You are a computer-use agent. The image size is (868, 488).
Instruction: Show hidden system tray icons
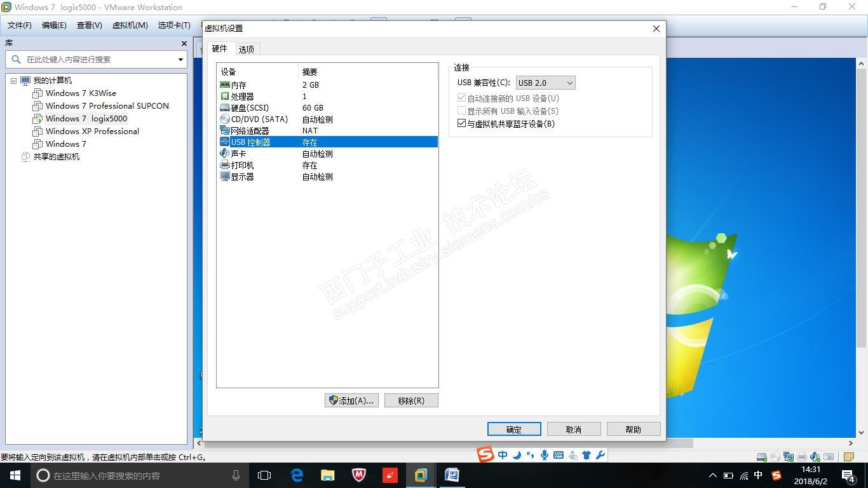[x=712, y=475]
